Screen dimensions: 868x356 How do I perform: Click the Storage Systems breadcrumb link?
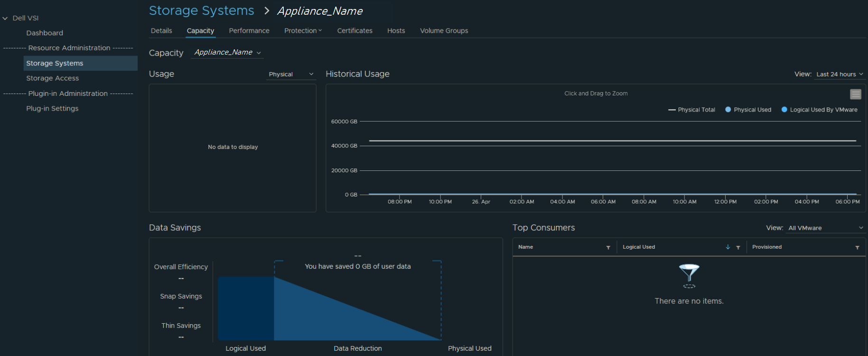coord(201,10)
